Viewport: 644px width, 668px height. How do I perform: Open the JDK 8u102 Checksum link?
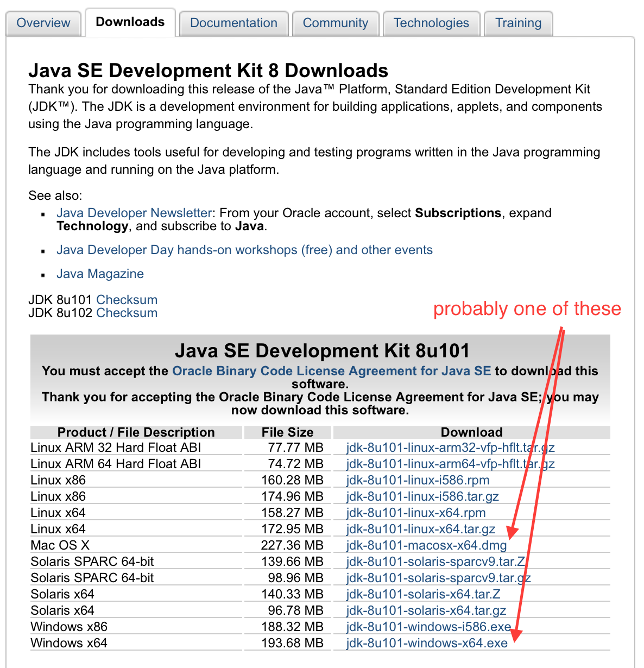tap(127, 313)
